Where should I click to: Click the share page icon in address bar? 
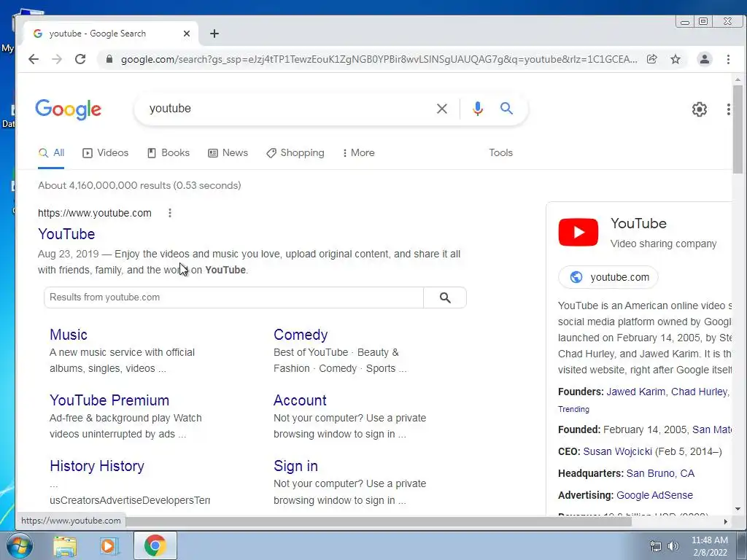[651, 59]
